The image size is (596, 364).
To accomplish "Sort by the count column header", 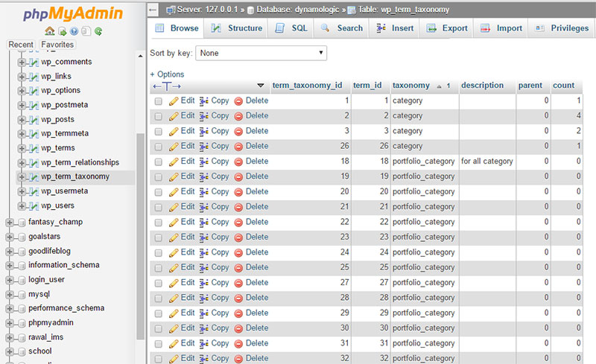I will click(564, 86).
